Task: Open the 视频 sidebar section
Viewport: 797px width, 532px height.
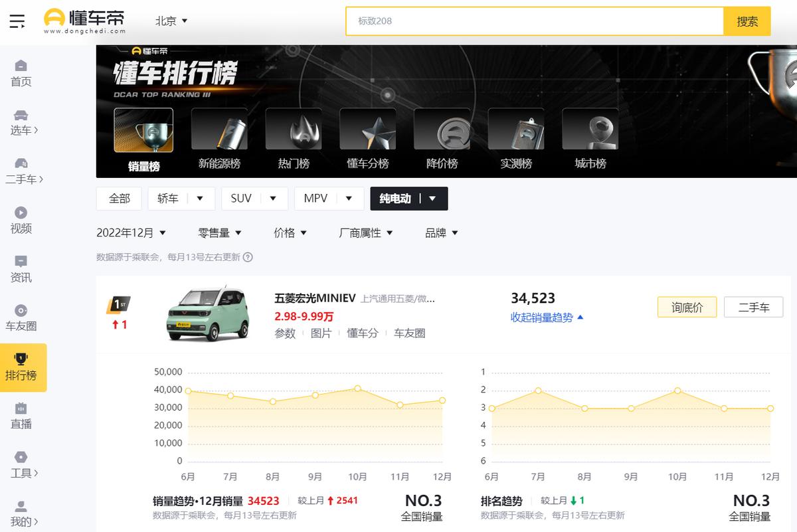Action: coord(21,220)
